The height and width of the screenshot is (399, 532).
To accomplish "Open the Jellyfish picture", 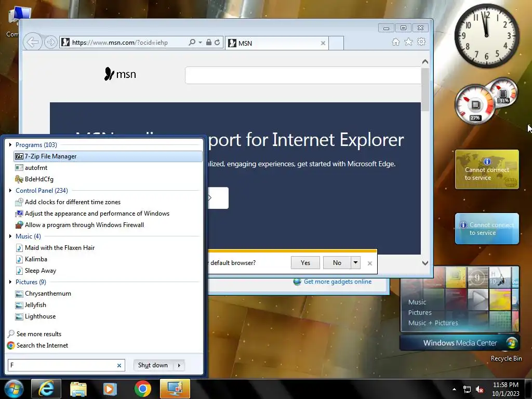I will [108, 305].
